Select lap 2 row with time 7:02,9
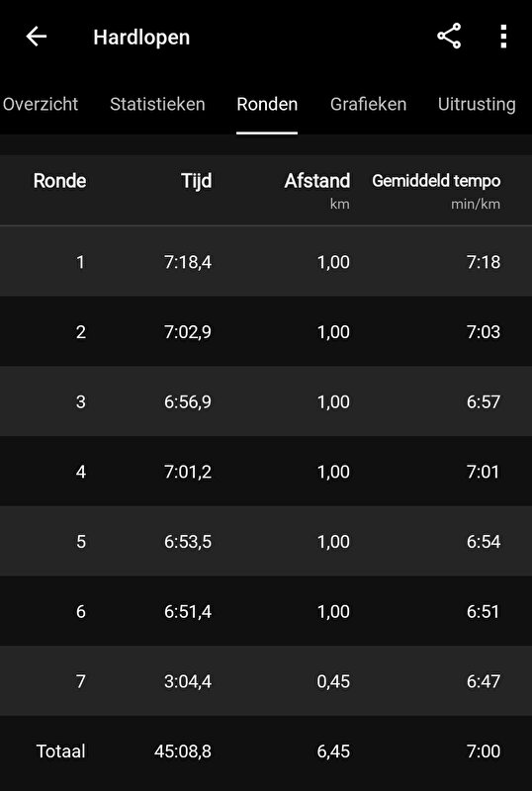This screenshot has width=532, height=791. coord(266,331)
